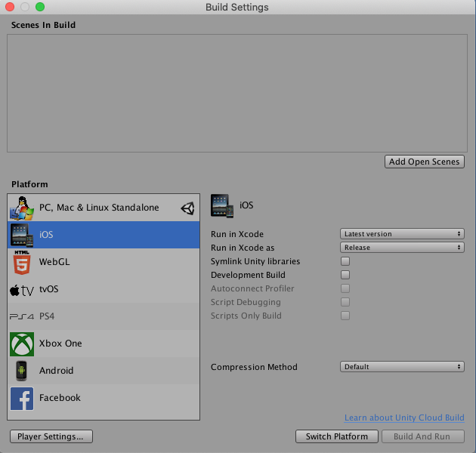Toggle the Development Build checkbox
This screenshot has width=476, height=453.
tap(345, 275)
